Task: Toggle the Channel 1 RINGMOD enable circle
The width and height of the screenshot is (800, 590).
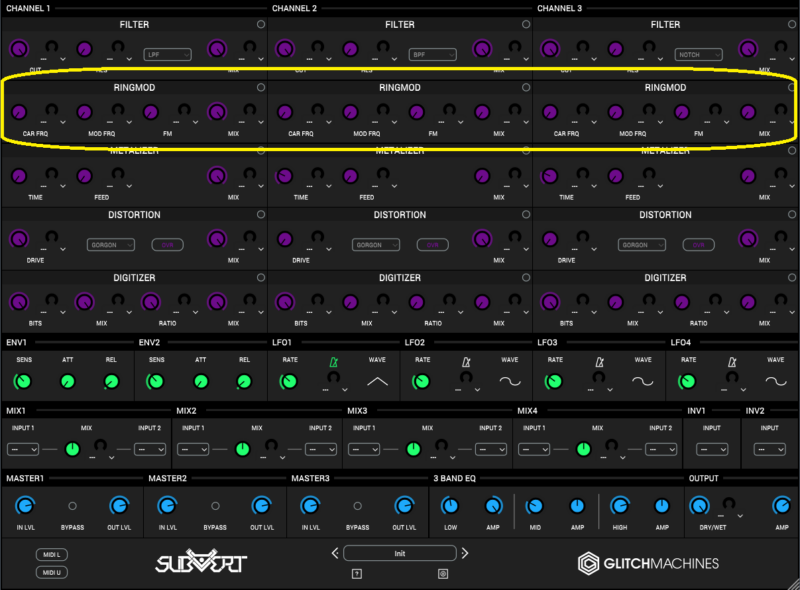Action: 261,88
